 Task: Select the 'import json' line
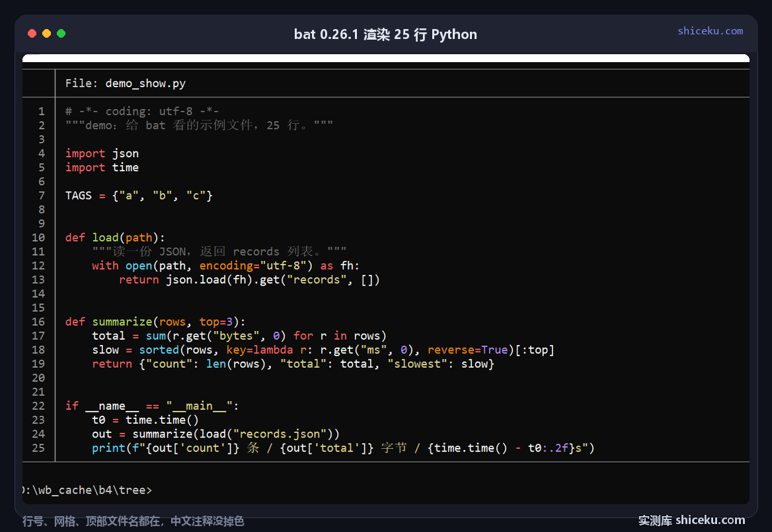point(102,153)
